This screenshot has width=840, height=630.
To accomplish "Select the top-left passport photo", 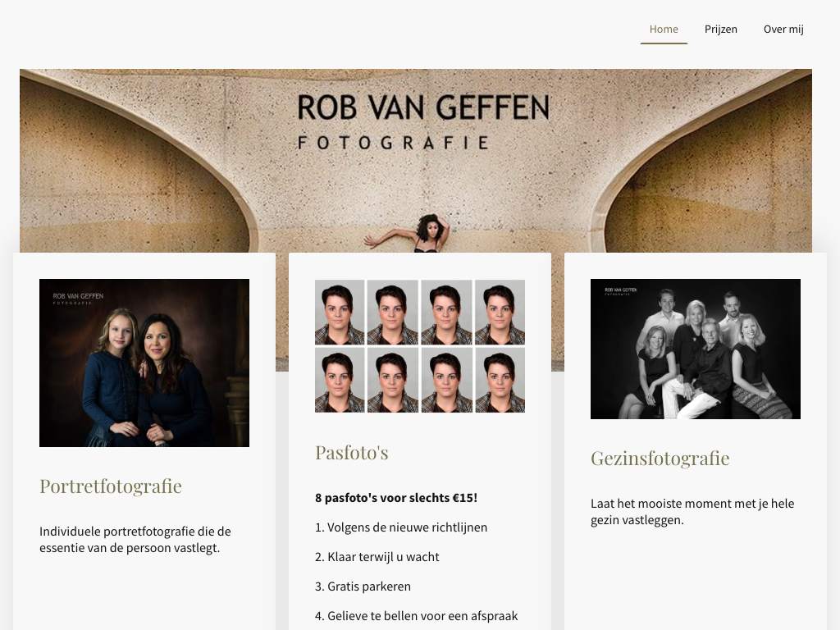I will tap(340, 312).
